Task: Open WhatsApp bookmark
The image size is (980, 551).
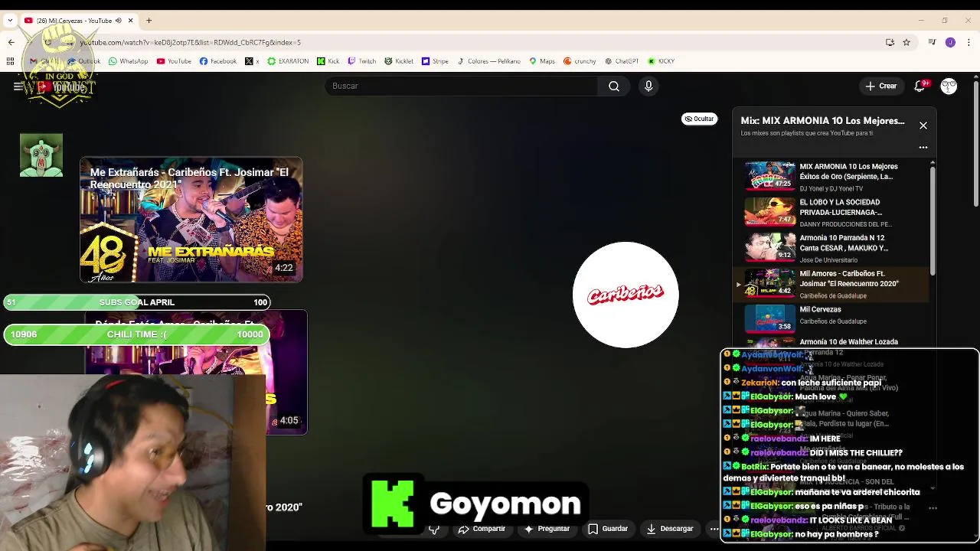Action: (x=128, y=61)
